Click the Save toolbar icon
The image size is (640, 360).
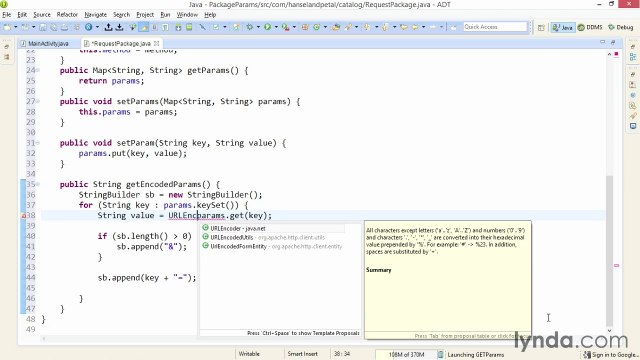tap(42, 27)
